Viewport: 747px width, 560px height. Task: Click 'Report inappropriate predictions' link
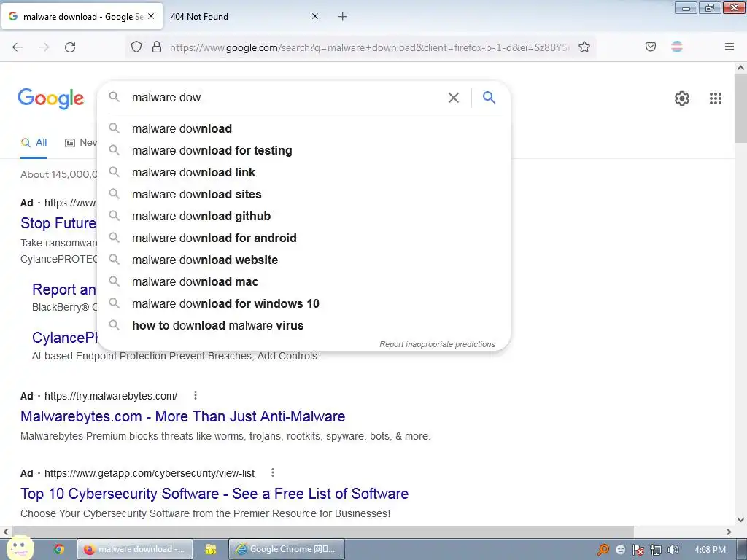(438, 344)
